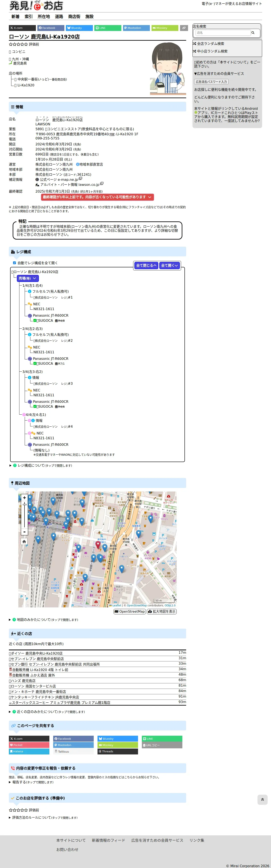Viewport: 271px width, 868px height.
Task: Zoom out on the map
Action: tap(24, 532)
